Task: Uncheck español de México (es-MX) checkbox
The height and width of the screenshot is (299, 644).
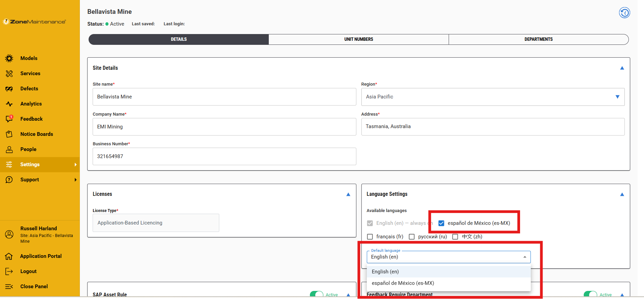Action: click(x=441, y=223)
